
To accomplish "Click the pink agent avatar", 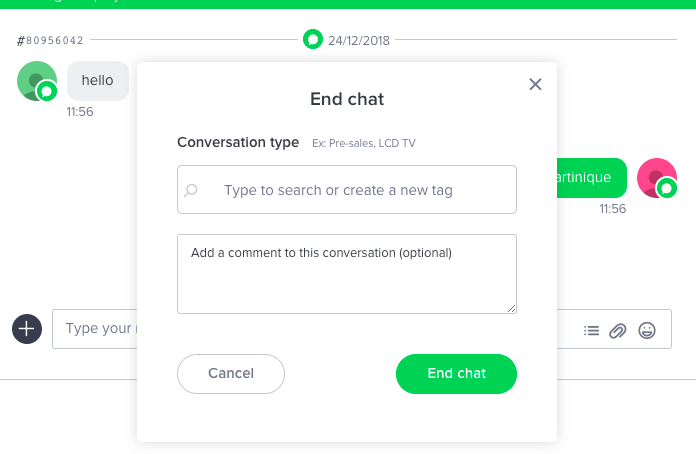I will [657, 178].
